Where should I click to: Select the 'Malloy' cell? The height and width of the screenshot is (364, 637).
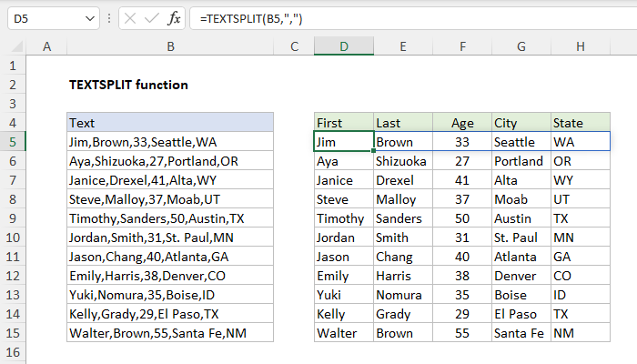click(x=403, y=199)
